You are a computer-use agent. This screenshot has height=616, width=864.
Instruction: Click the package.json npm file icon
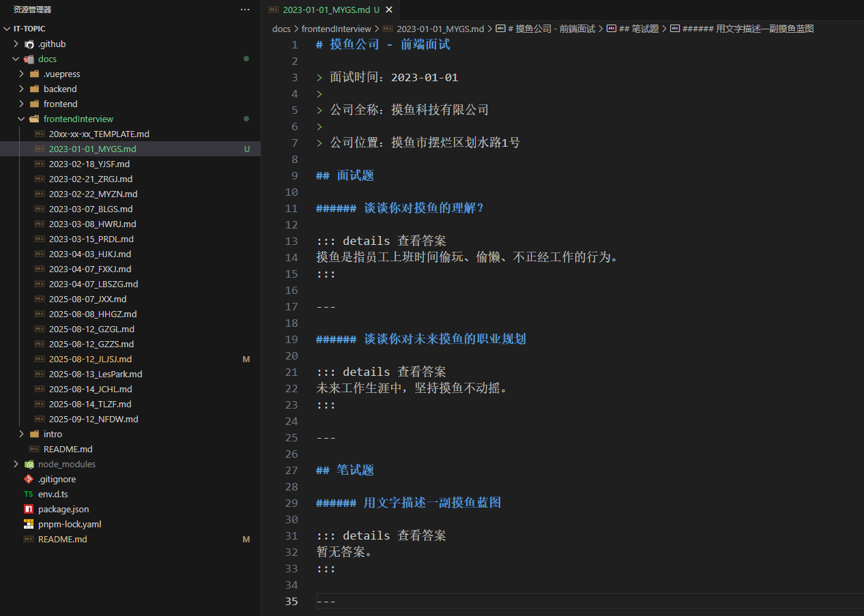pyautogui.click(x=29, y=509)
